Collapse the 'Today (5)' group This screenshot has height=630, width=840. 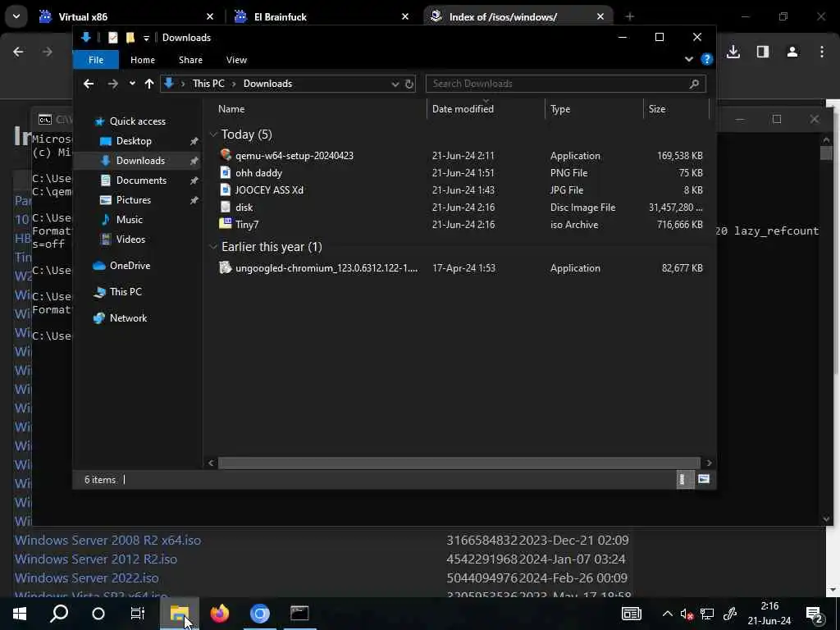[x=214, y=134]
